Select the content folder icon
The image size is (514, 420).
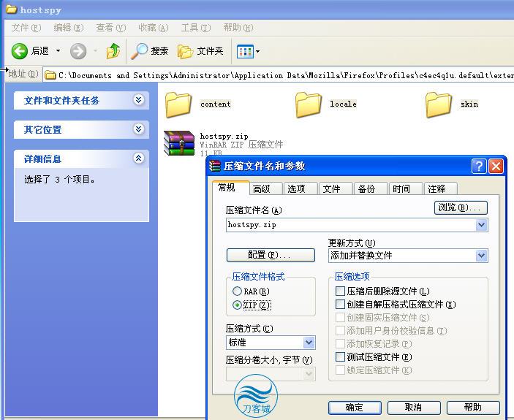click(178, 104)
